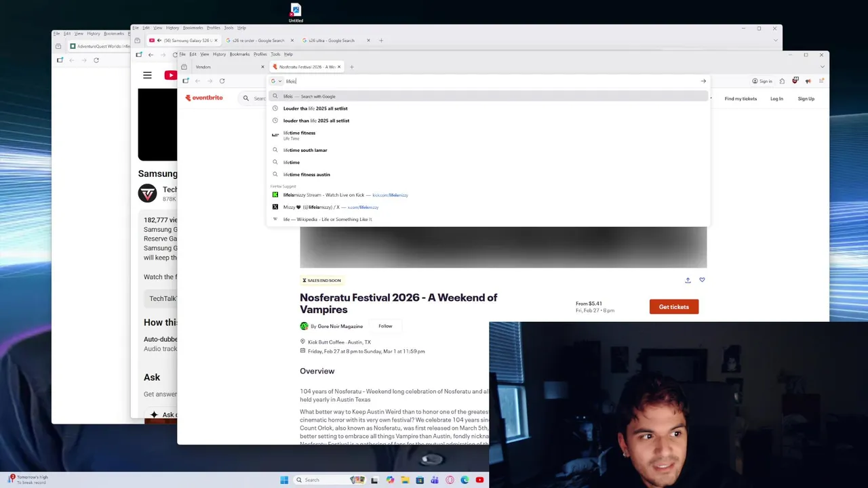Click forward arrow in the Eventbrite Firefox window
The height and width of the screenshot is (488, 868).
click(x=210, y=81)
